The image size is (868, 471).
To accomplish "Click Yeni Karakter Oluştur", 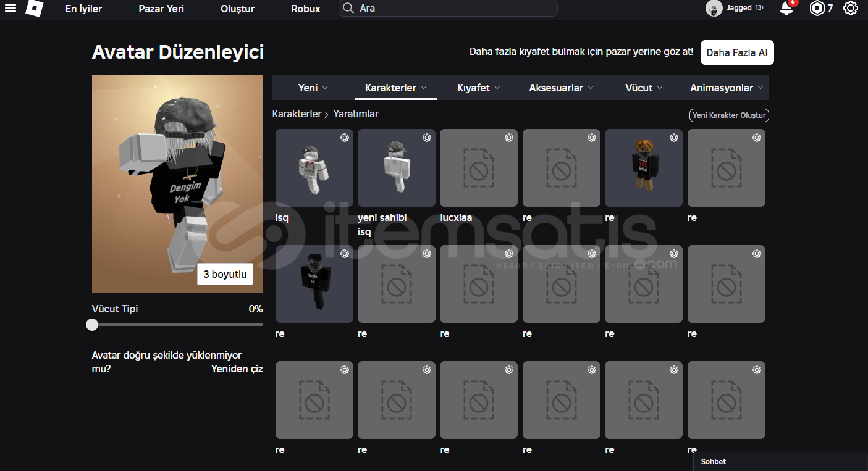I will point(729,115).
